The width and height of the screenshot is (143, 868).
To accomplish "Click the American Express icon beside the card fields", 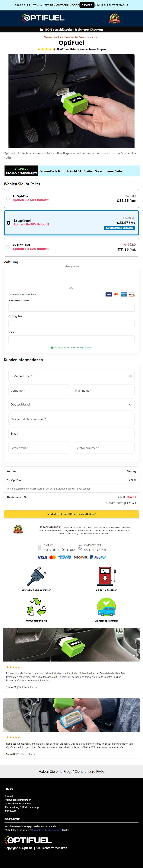I will click(x=124, y=294).
